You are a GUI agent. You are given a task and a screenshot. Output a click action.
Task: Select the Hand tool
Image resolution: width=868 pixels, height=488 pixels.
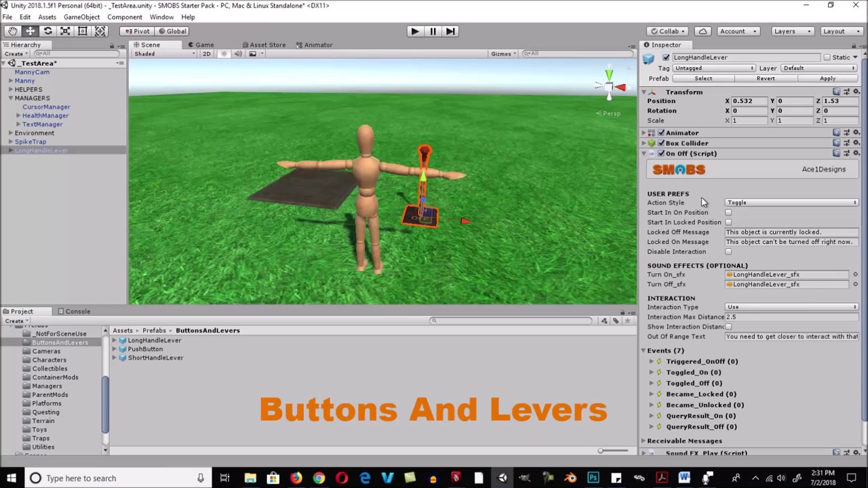(13, 31)
